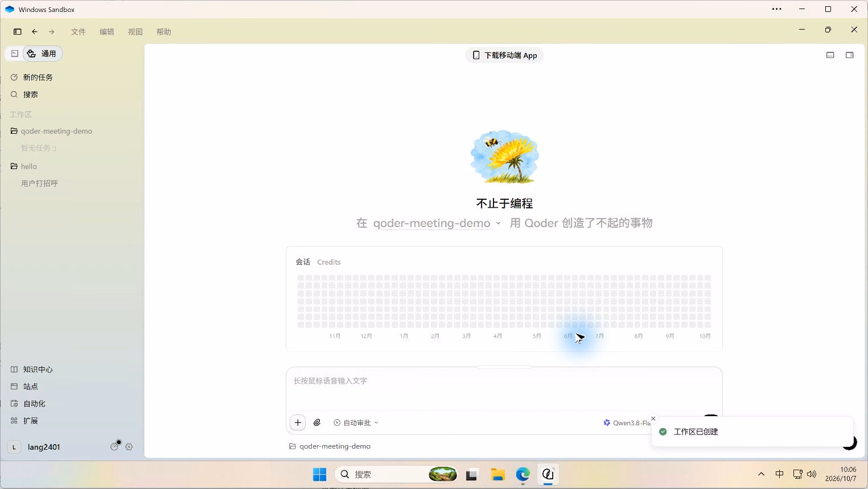The width and height of the screenshot is (868, 489).
Task: Open the 帮助 menu
Action: 164,32
